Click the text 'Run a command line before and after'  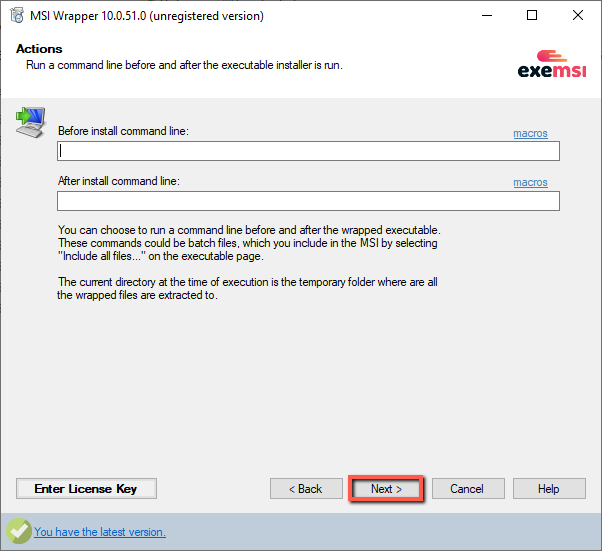point(112,65)
